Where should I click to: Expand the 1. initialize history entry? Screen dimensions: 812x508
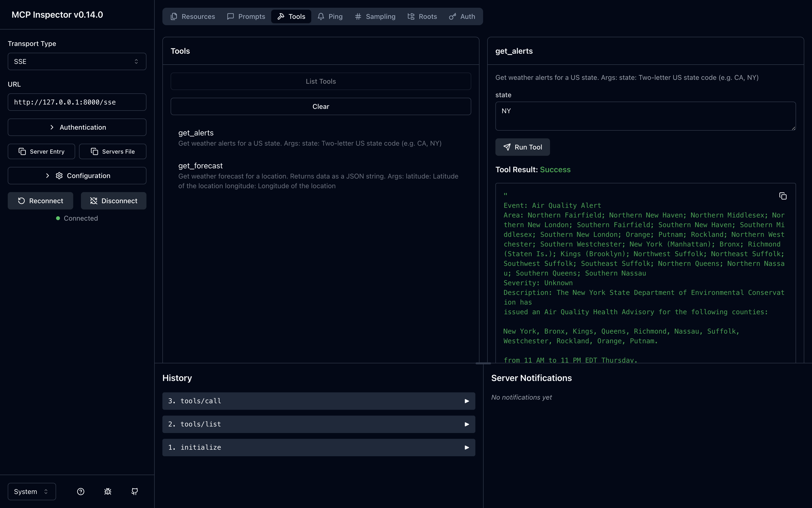(x=319, y=447)
